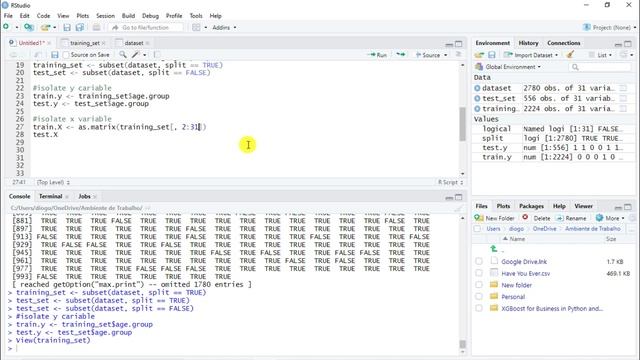Expand the dataset object blue arrow
Screen dimensions: 640x360
[x=477, y=88]
